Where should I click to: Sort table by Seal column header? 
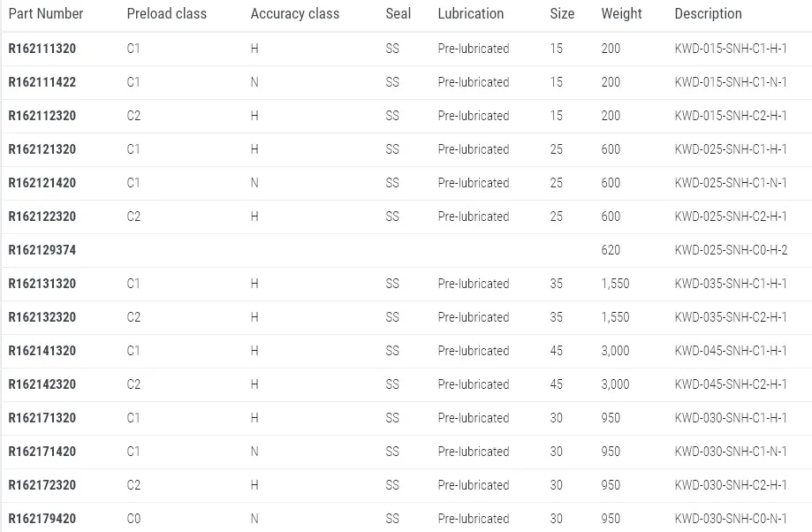(398, 14)
